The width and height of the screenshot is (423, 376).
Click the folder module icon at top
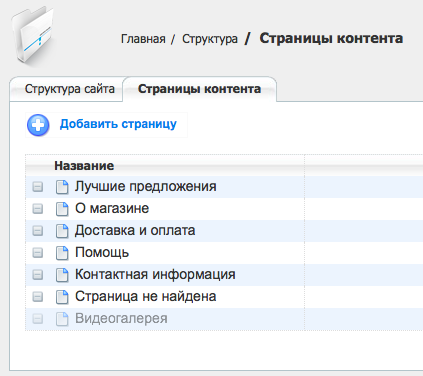click(x=32, y=35)
